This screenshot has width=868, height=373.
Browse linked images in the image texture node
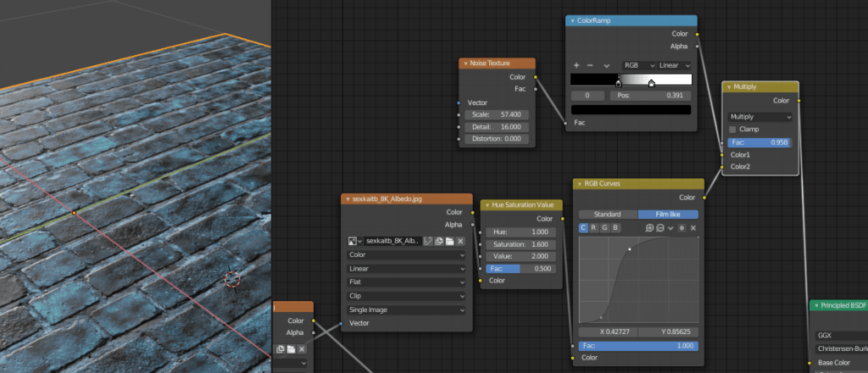pyautogui.click(x=354, y=242)
